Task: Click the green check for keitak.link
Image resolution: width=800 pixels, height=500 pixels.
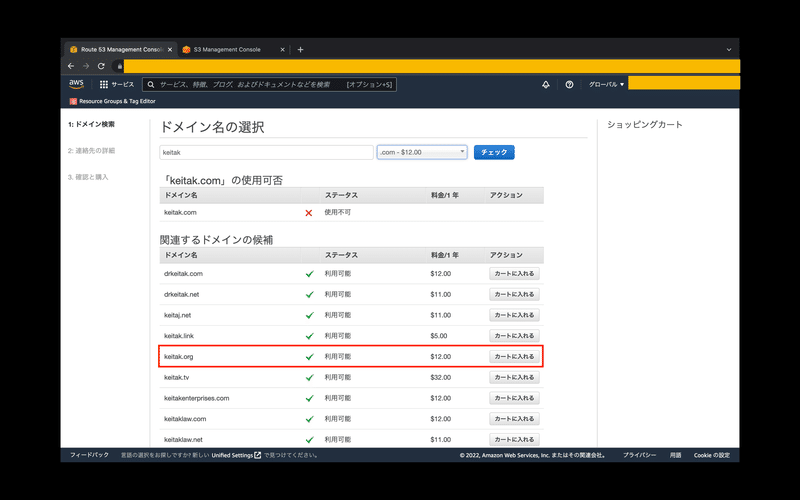Action: click(310, 336)
